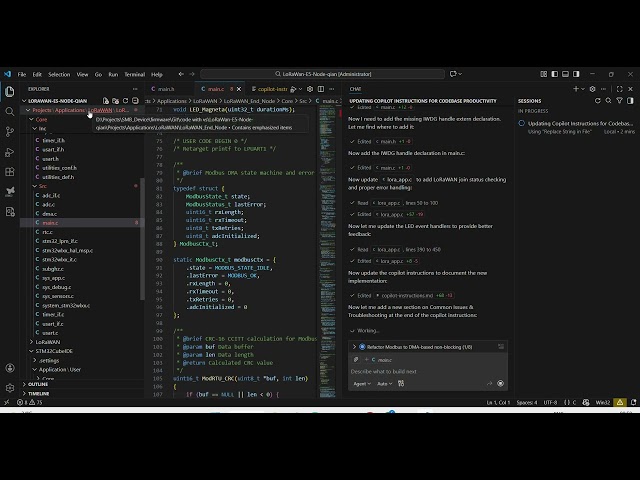
Task: Open Explorer views and more actions menu
Action: tap(135, 89)
